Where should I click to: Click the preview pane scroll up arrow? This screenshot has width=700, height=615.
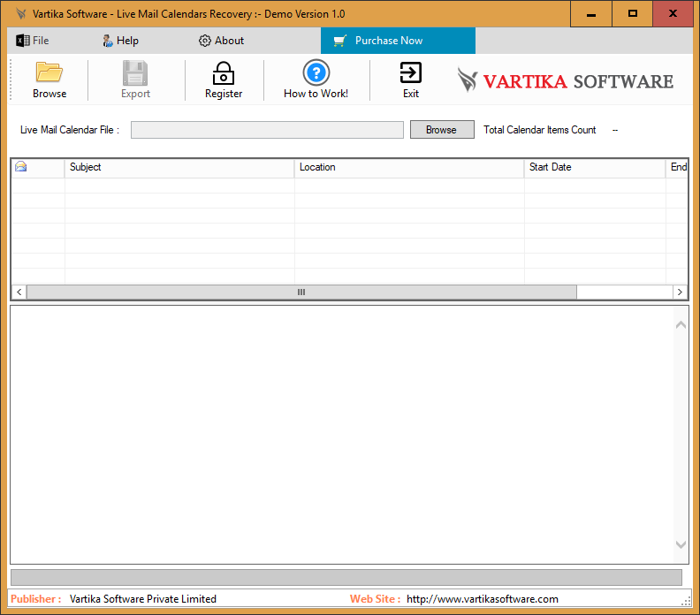681,325
